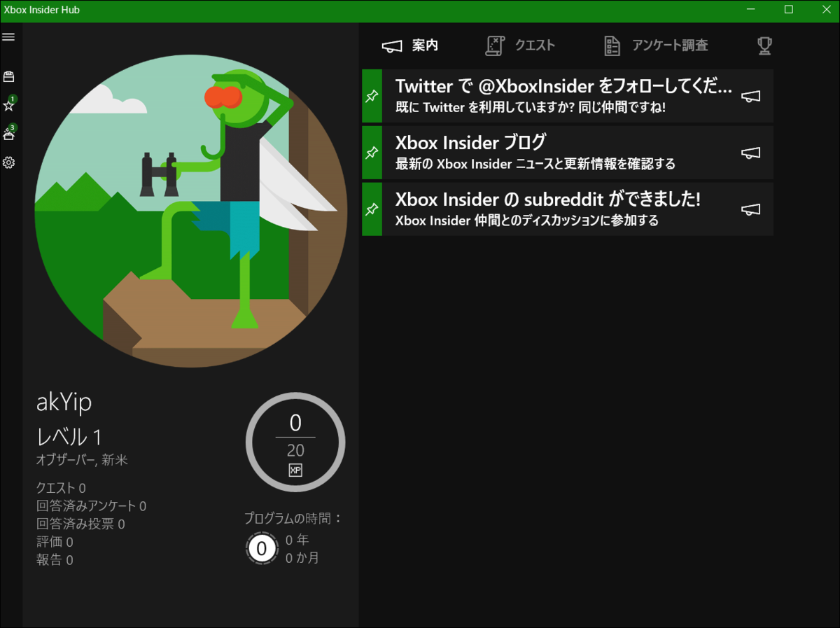Open the hamburger navigation menu

click(8, 37)
